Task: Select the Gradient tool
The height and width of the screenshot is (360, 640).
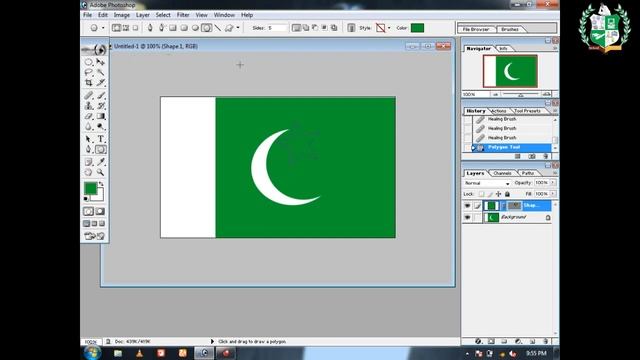Action: (x=100, y=116)
